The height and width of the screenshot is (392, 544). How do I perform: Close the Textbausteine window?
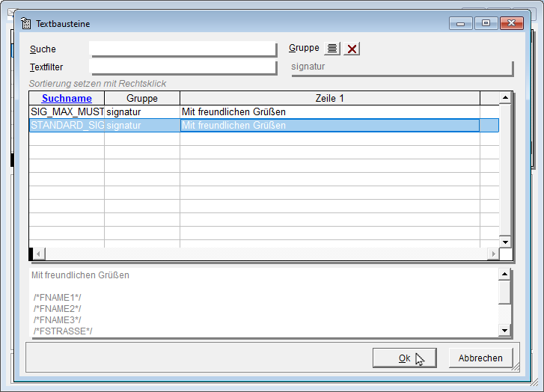(x=511, y=23)
